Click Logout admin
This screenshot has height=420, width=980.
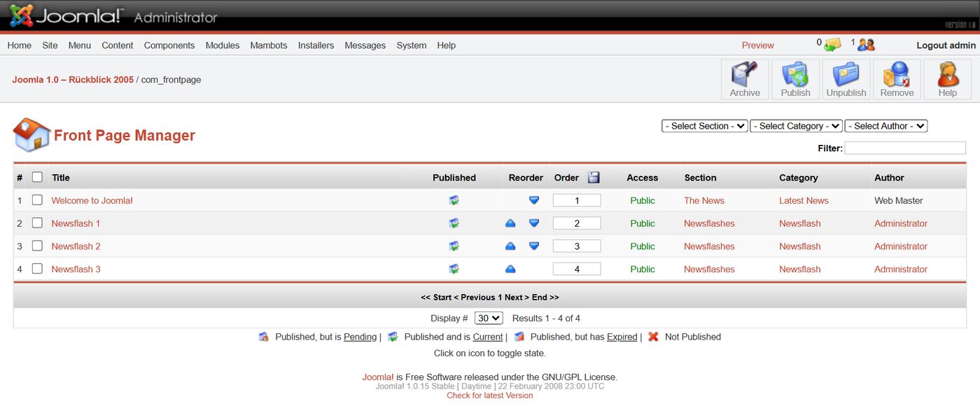tap(946, 45)
